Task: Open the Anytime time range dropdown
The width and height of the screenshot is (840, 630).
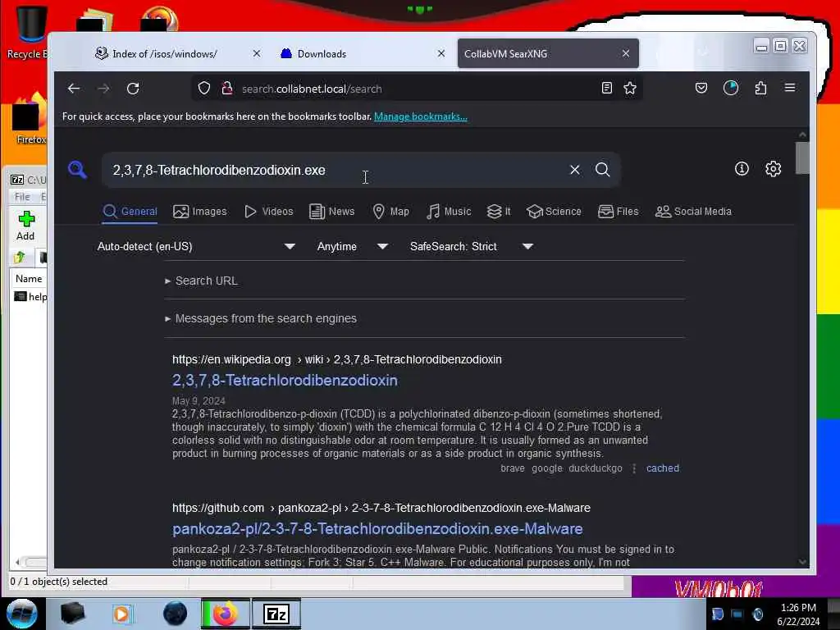Action: click(353, 246)
